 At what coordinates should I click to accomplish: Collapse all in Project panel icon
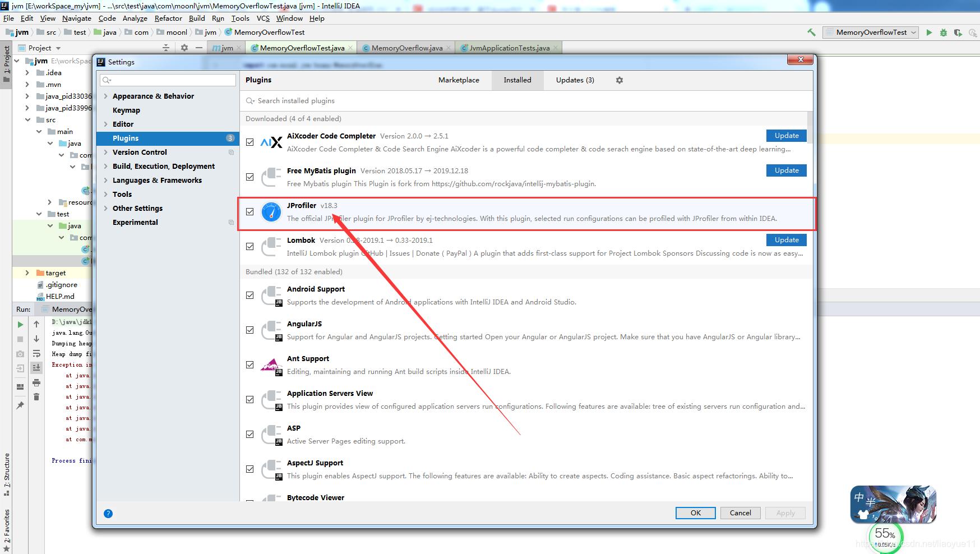[166, 48]
